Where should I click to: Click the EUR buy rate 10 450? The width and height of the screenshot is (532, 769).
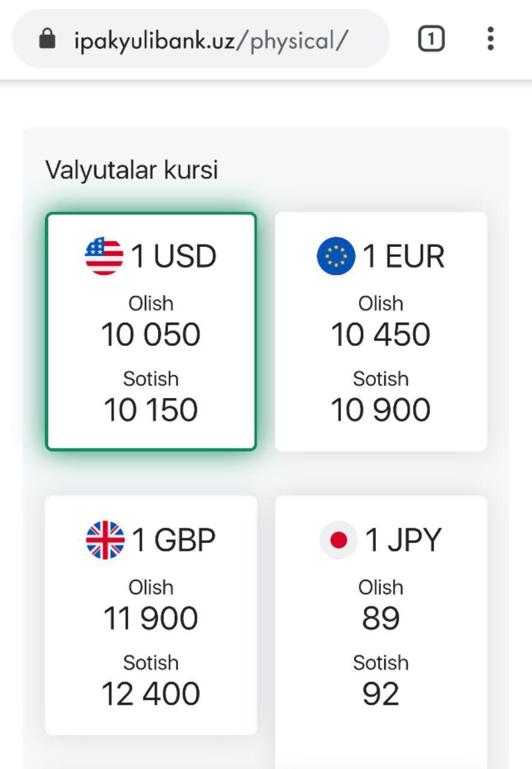tap(381, 335)
